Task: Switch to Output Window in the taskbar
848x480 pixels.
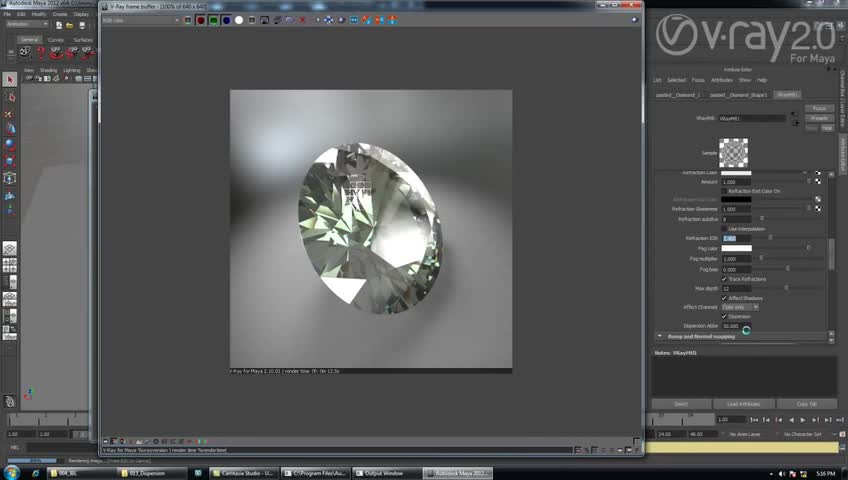Action: tap(386, 473)
